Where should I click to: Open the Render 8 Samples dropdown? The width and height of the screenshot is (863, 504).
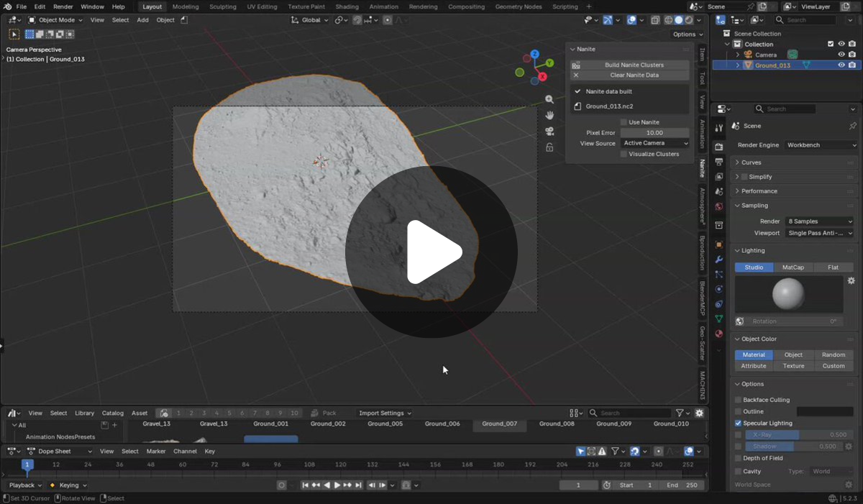click(x=819, y=221)
